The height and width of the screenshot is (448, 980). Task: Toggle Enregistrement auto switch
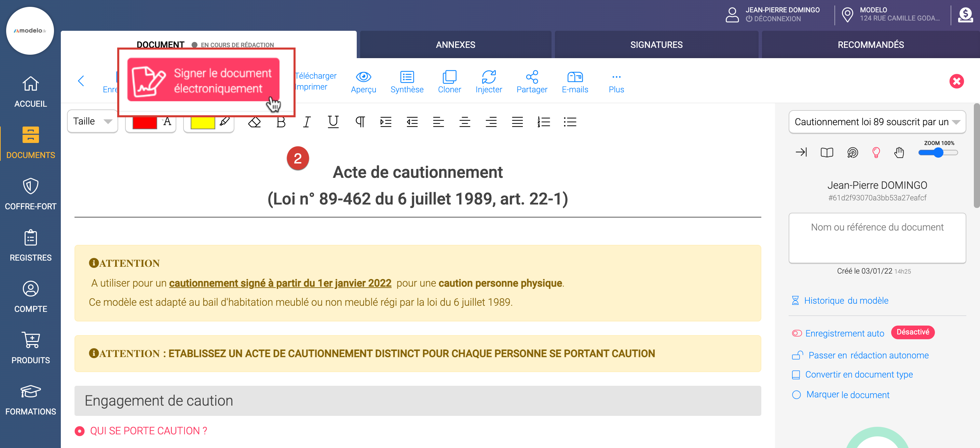point(797,333)
